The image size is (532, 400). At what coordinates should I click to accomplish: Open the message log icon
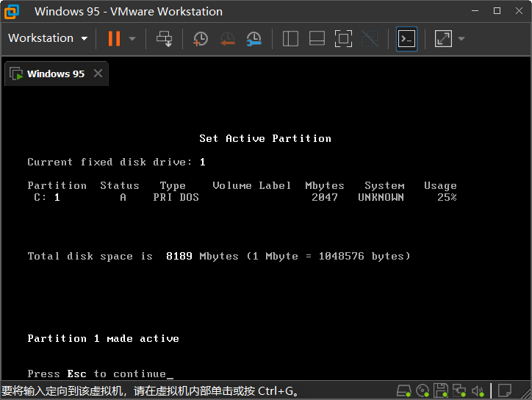coord(505,390)
